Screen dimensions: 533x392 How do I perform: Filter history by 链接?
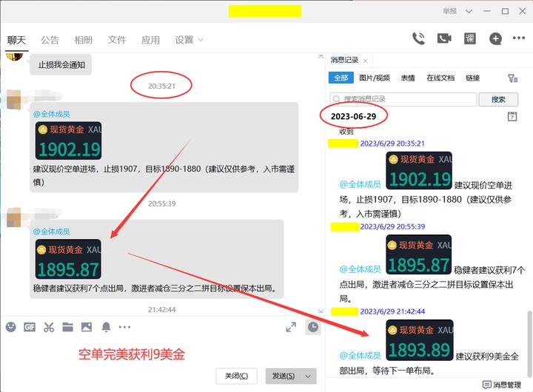(472, 78)
